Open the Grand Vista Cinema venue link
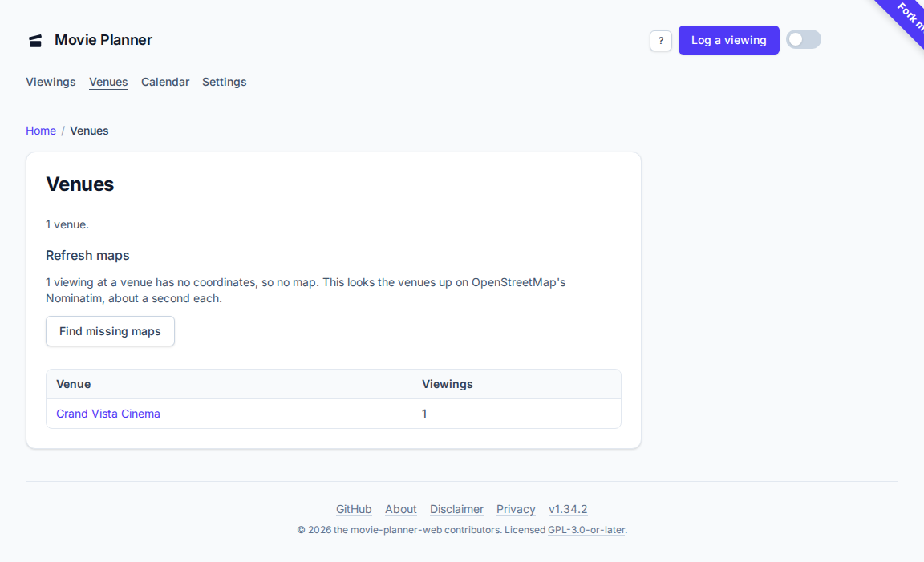 pos(108,414)
